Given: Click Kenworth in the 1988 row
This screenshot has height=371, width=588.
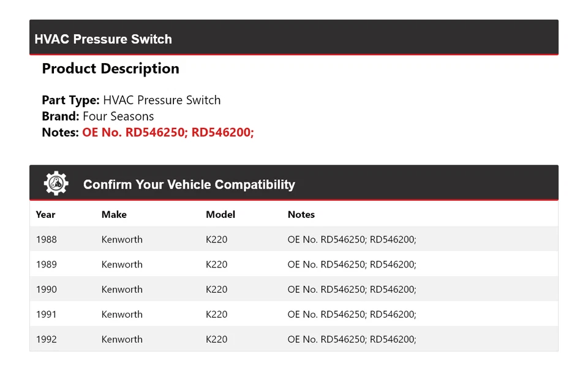Looking at the screenshot, I should coord(122,239).
